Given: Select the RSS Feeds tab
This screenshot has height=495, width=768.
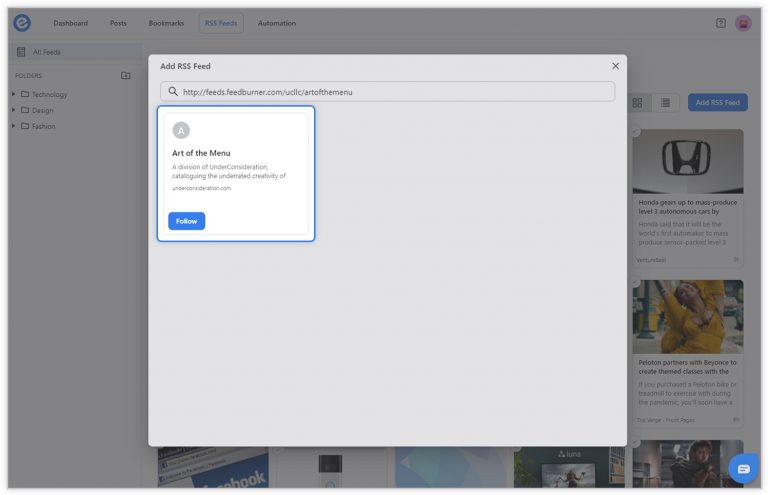Looking at the screenshot, I should click(x=221, y=23).
